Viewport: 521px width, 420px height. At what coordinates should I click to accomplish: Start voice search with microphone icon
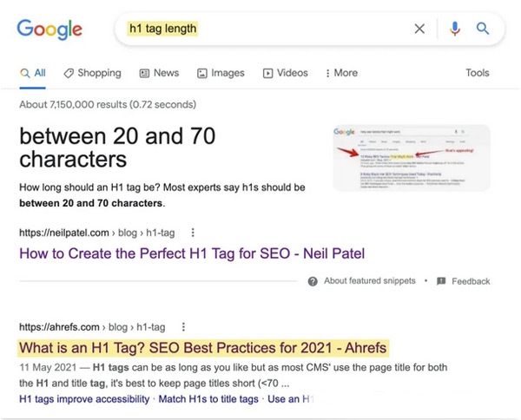click(454, 29)
